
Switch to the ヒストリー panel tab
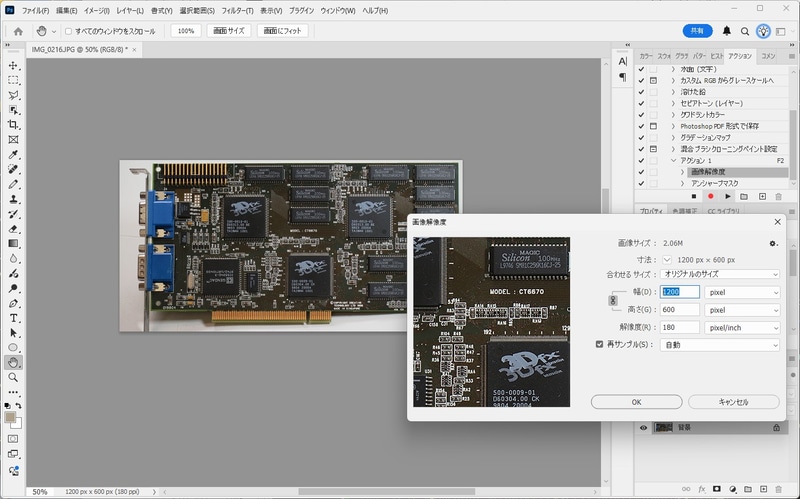point(716,56)
